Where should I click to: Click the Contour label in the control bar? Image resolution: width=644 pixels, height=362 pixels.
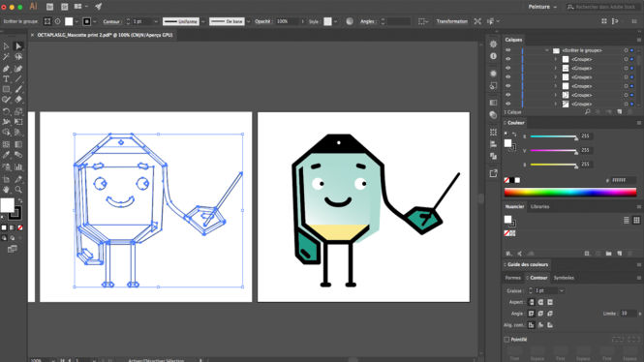[111, 21]
